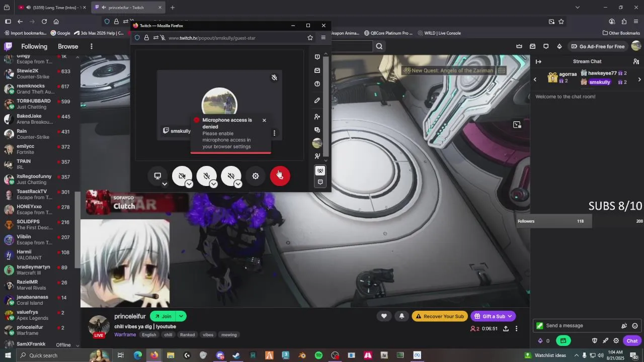644x362 pixels.
Task: Open Twitch notifications inbox icon
Action: [532, 46]
